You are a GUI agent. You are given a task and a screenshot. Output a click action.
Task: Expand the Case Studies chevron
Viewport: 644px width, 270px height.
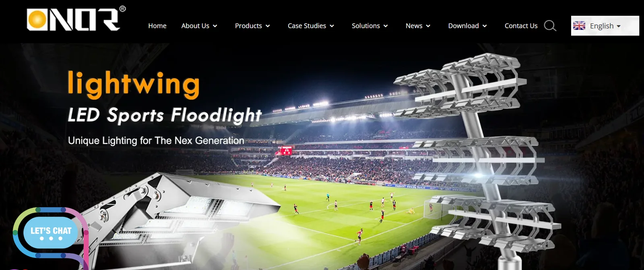tap(332, 26)
